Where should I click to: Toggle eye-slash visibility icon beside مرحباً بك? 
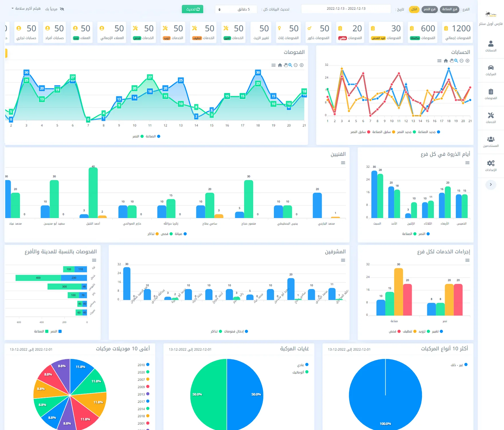point(62,9)
